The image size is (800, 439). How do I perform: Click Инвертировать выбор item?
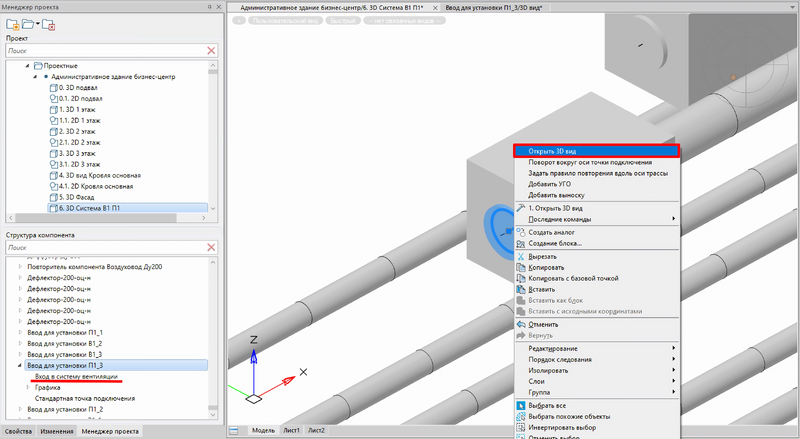[x=596, y=428]
